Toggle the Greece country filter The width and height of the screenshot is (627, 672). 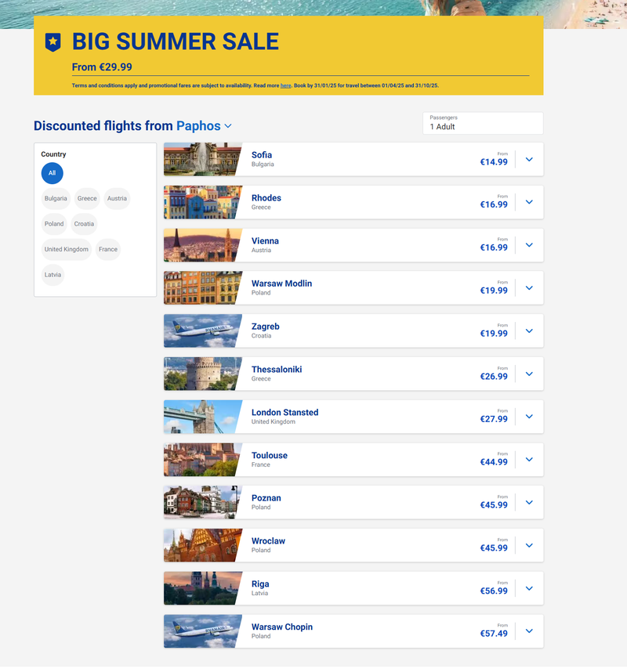[87, 198]
